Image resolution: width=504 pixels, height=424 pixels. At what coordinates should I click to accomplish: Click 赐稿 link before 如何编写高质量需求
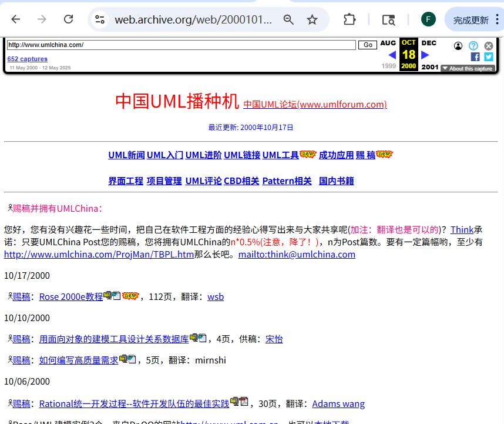[21, 360]
